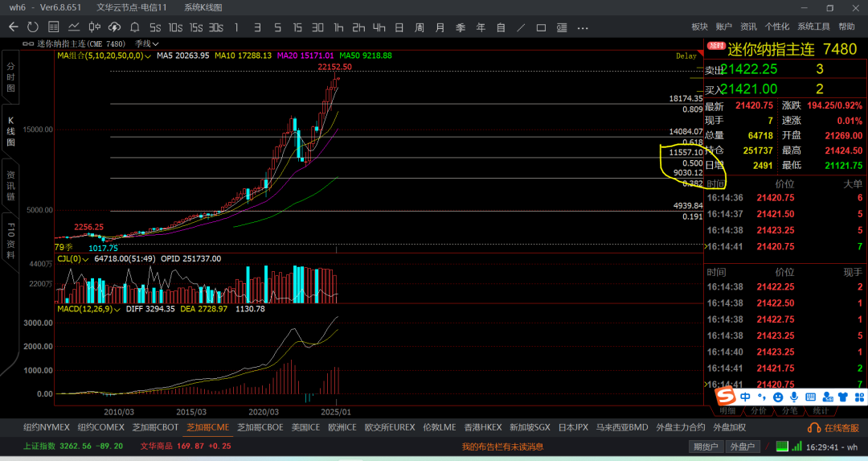Open the 统计 tab in quote panel
This screenshot has width=868, height=461.
pos(821,410)
